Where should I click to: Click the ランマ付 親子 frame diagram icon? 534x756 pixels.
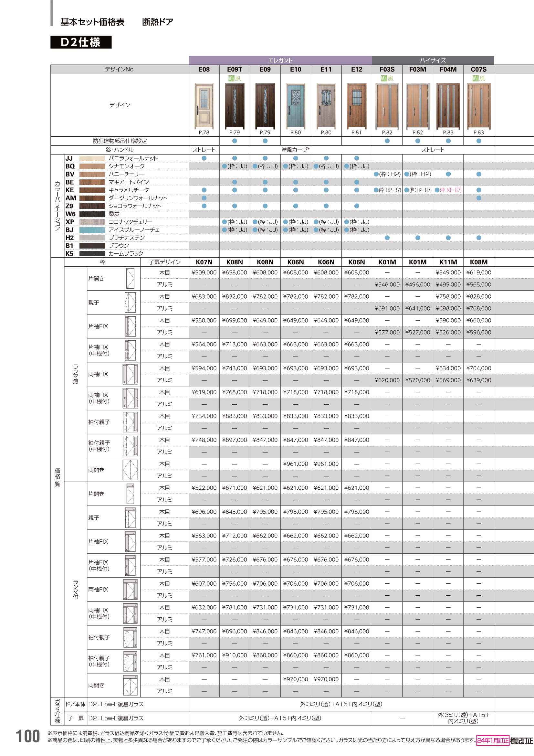[130, 517]
